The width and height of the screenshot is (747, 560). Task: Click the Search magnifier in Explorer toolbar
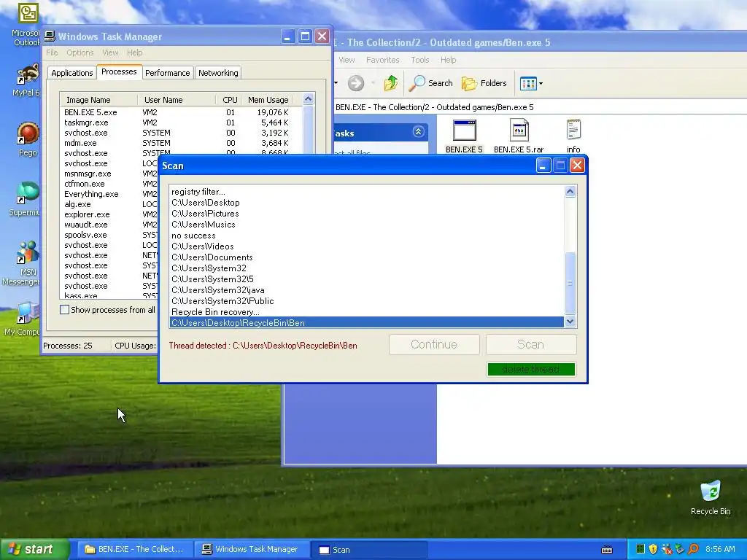coord(417,83)
